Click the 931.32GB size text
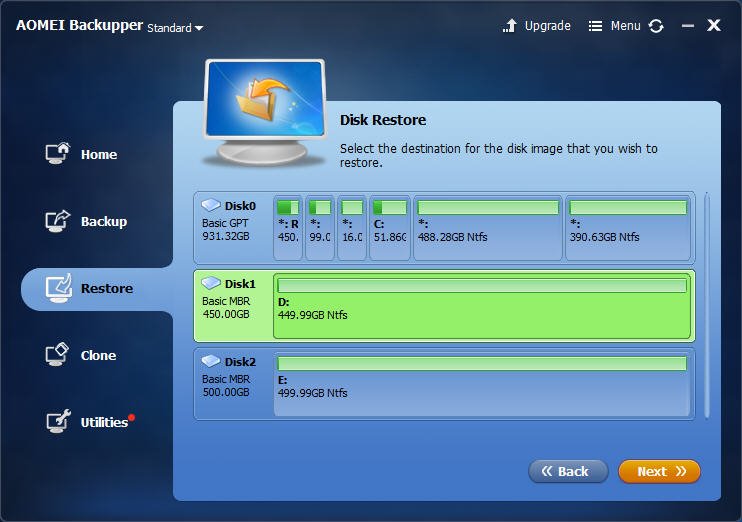 226,236
